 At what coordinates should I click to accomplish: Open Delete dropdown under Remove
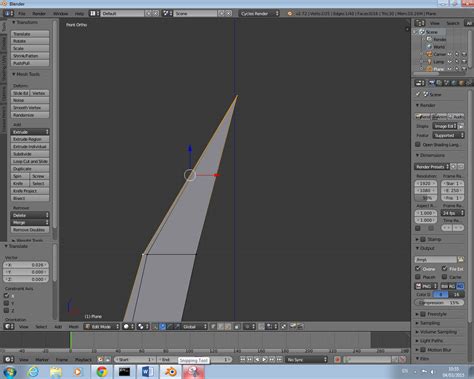[30, 215]
